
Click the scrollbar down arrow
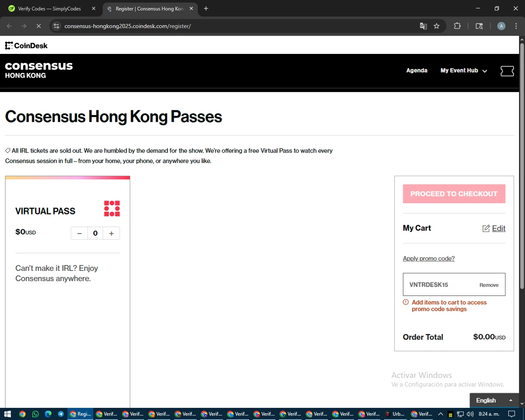point(522,404)
